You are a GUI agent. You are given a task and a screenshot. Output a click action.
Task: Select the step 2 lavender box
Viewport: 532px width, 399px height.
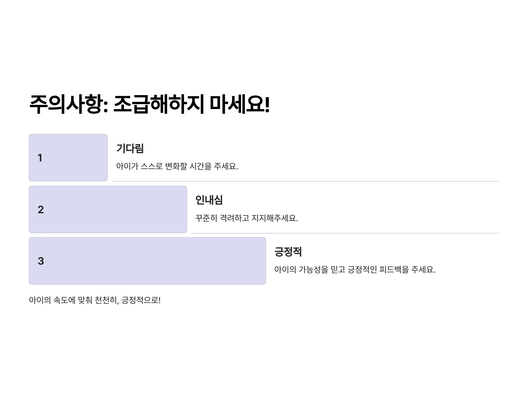(108, 209)
